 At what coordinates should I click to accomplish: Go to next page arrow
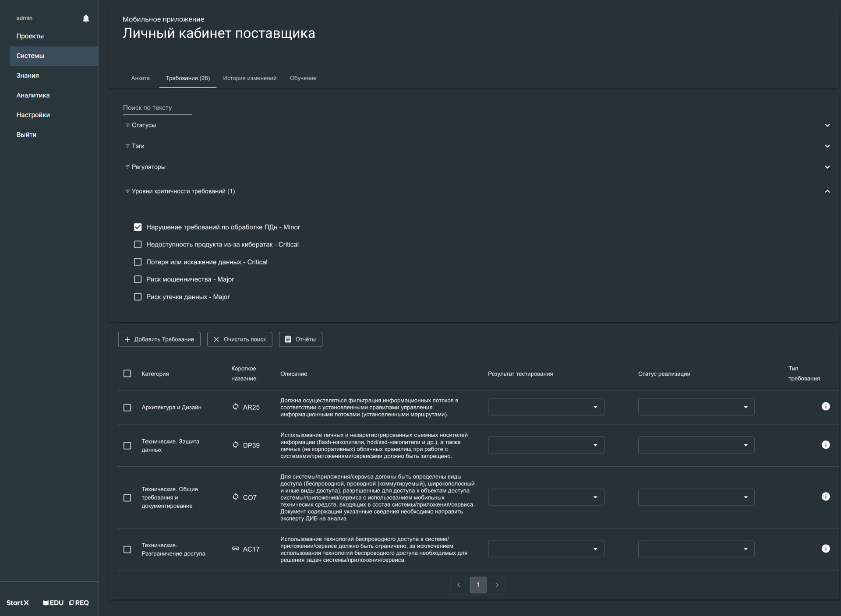(x=497, y=585)
